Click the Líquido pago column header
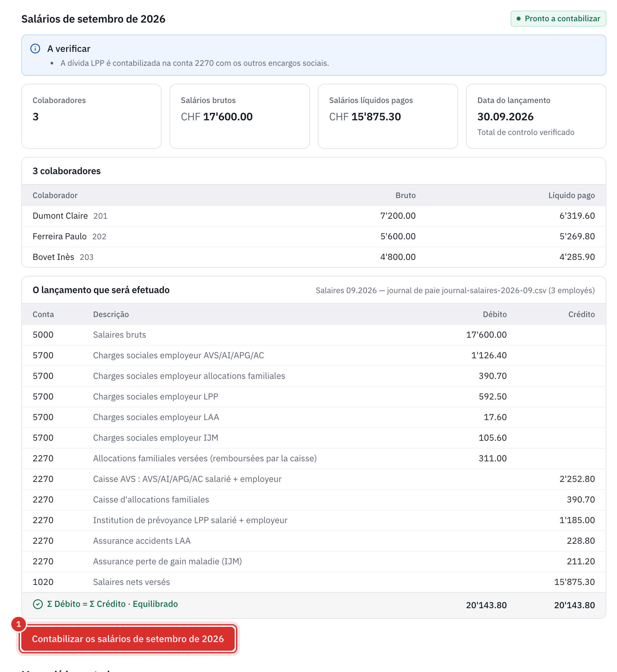 [x=571, y=196]
